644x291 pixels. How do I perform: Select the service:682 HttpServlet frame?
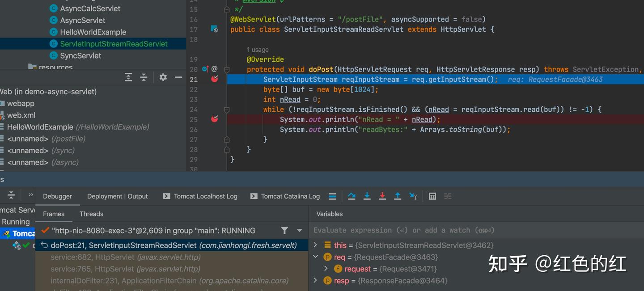point(125,257)
